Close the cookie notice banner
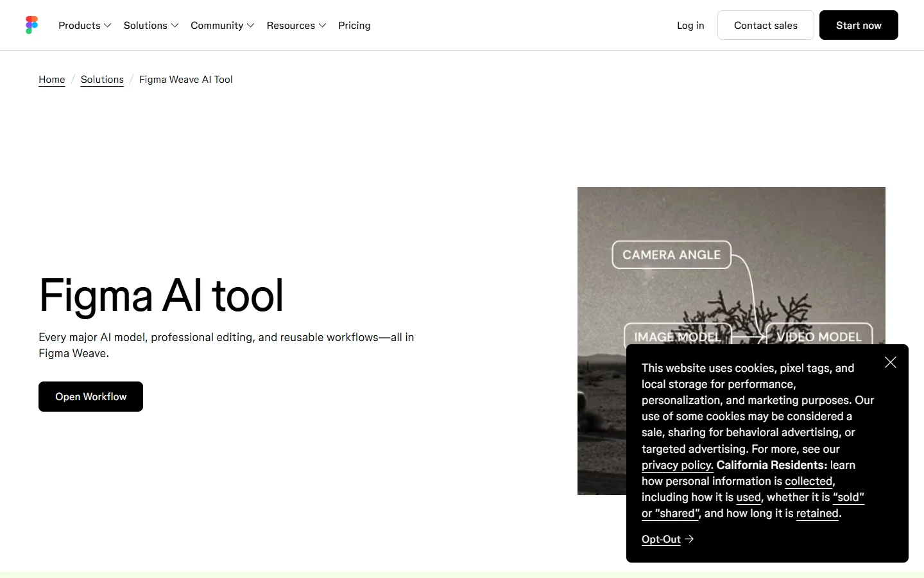This screenshot has height=578, width=924. tap(891, 362)
